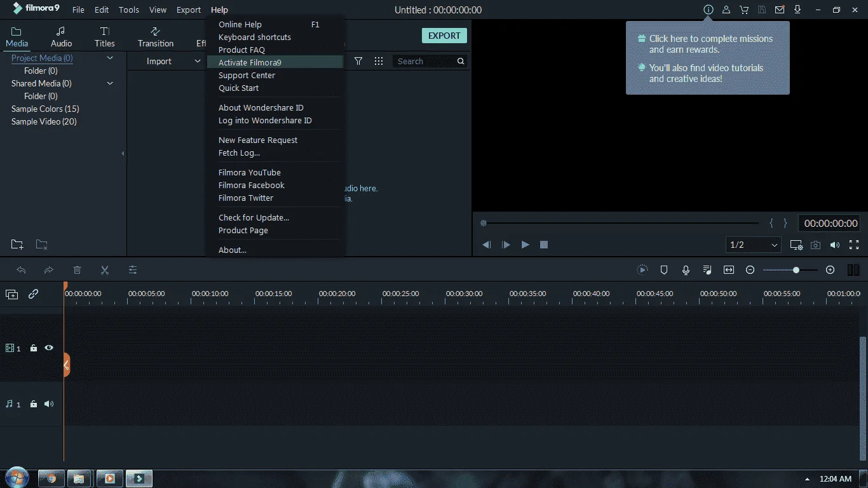Mute audio track 1 speaker icon
The width and height of the screenshot is (868, 488).
pyautogui.click(x=49, y=404)
